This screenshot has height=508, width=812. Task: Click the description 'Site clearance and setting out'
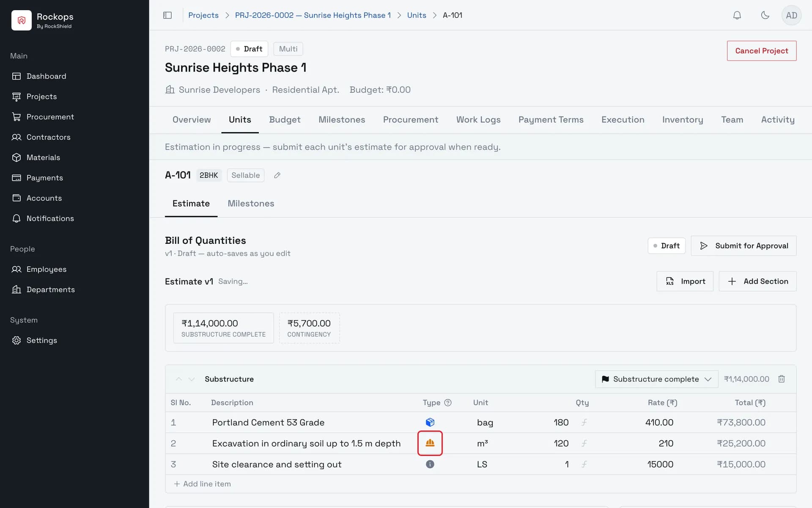(x=277, y=464)
